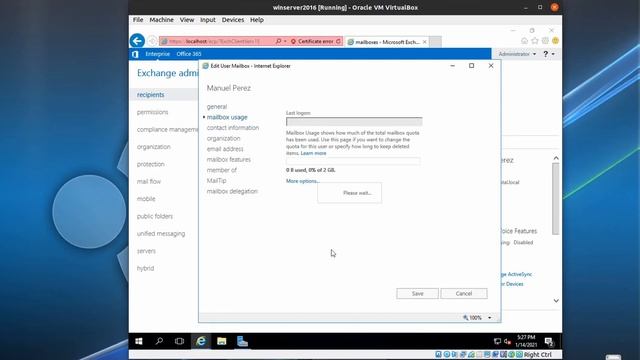Click the Last logon field

(354, 122)
